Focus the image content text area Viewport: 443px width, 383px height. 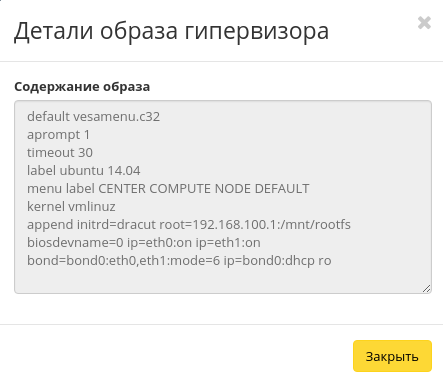[x=223, y=197]
